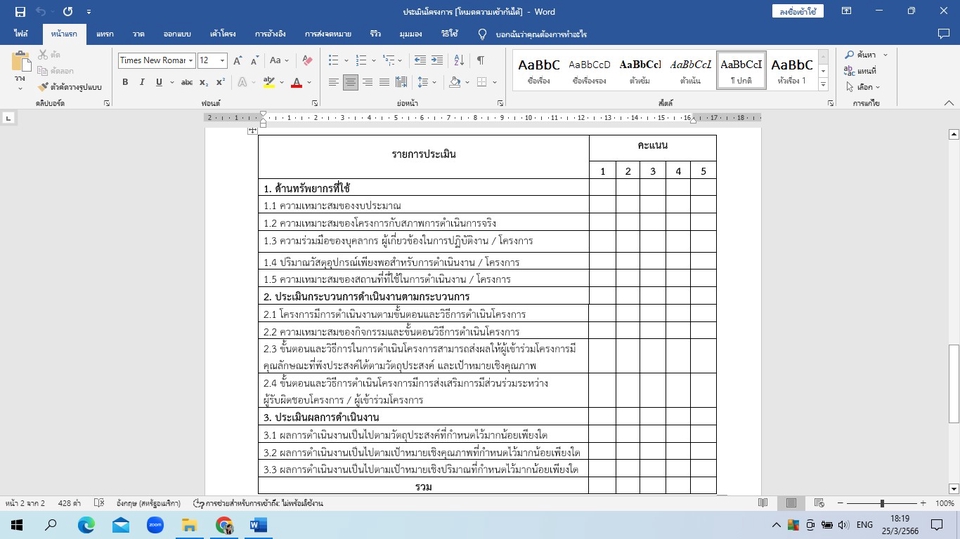Decrease font size with shrink font icon

(x=255, y=60)
